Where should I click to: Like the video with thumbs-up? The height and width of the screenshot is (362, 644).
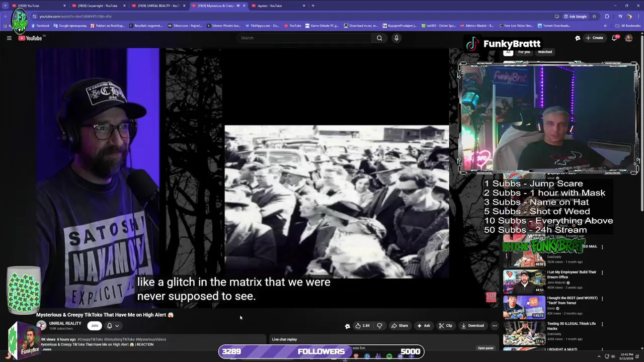tap(362, 326)
